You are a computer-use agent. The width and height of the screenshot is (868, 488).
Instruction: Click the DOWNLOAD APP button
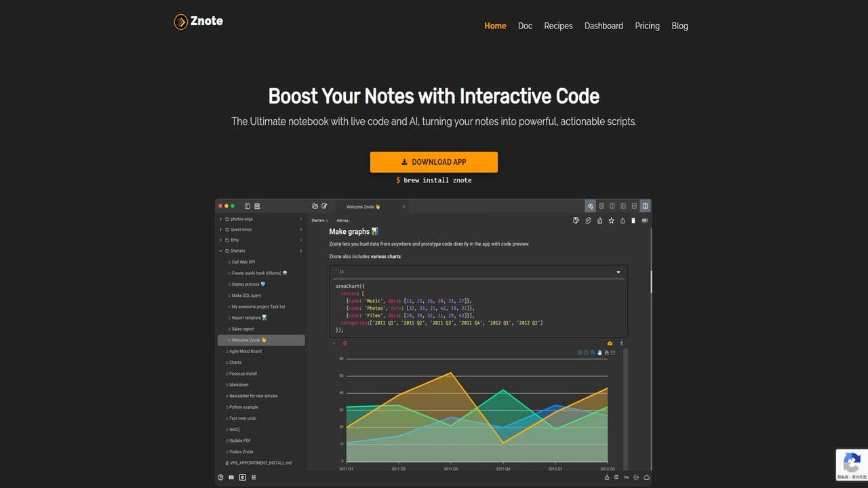[434, 162]
